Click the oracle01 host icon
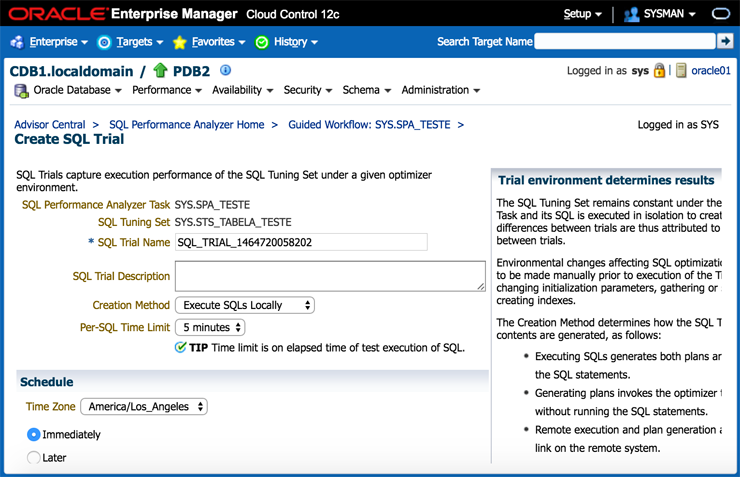The image size is (740, 477). pos(681,71)
